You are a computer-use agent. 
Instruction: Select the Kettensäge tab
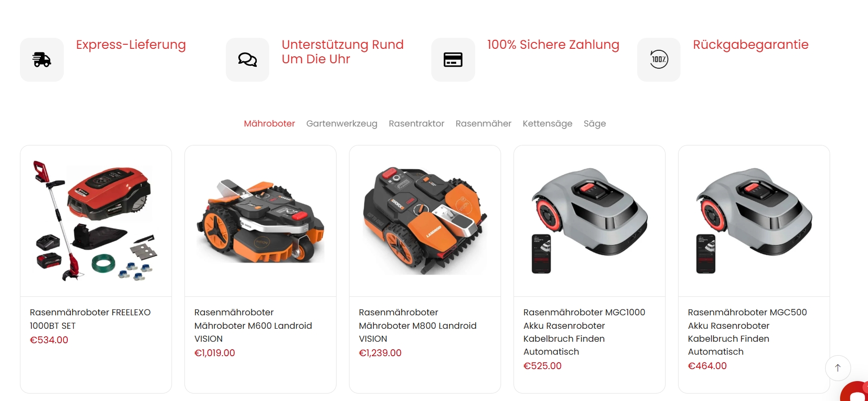coord(547,124)
